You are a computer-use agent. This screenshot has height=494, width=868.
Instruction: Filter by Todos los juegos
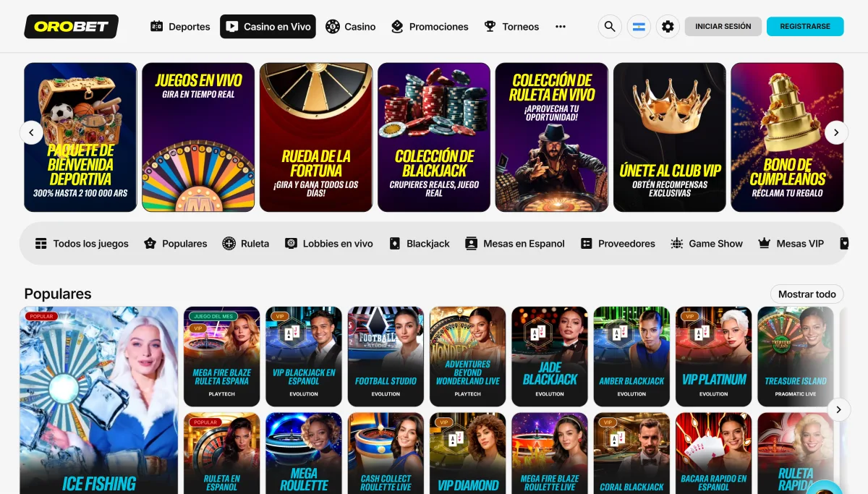pos(82,244)
